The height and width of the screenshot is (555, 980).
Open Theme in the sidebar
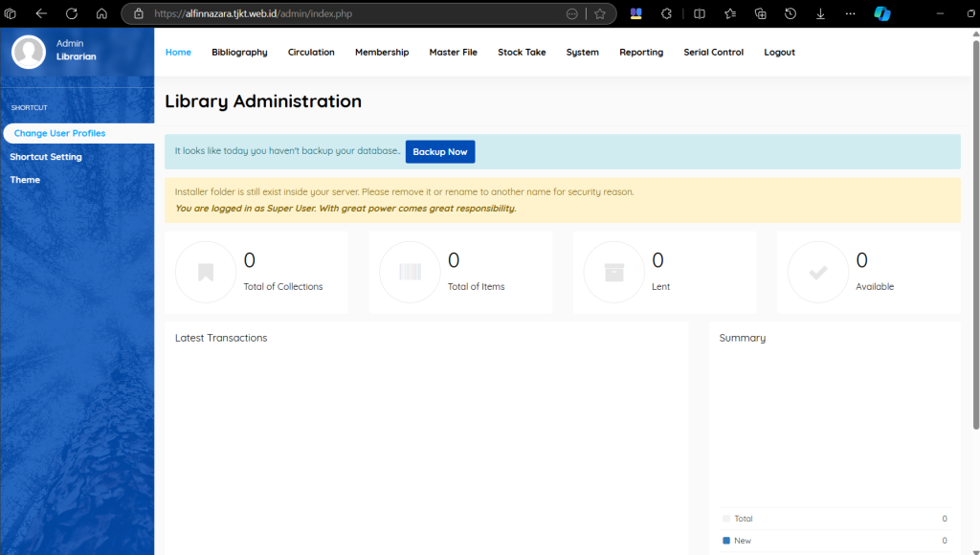click(x=26, y=180)
